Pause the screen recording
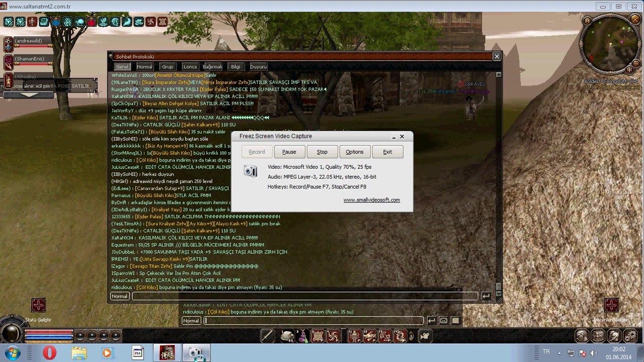The width and height of the screenshot is (644, 362). 289,152
